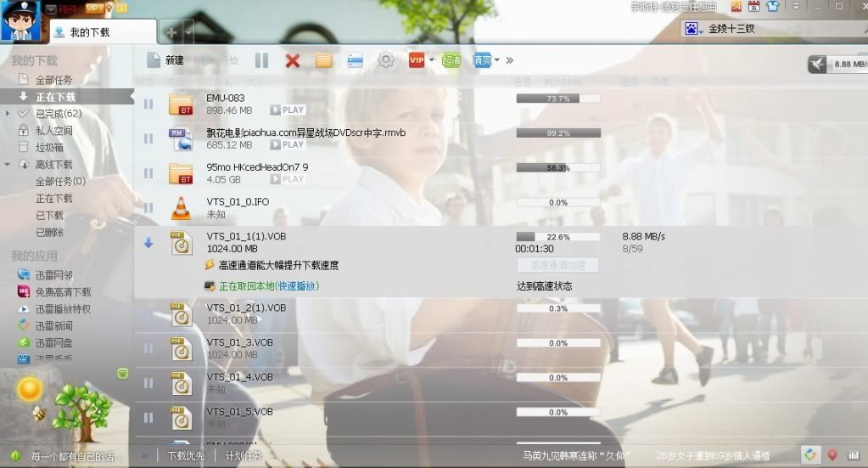Open the dropdown arrow beside the VIP icon
The height and width of the screenshot is (468, 868).
click(432, 60)
